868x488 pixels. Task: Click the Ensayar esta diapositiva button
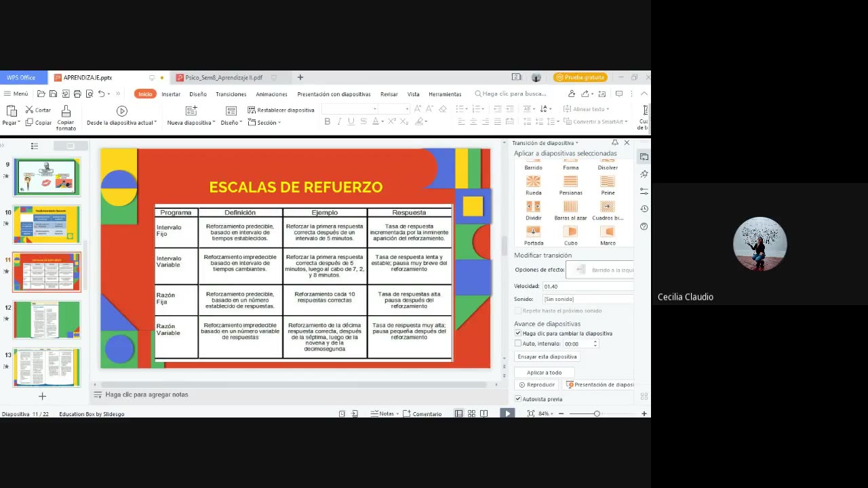(547, 357)
